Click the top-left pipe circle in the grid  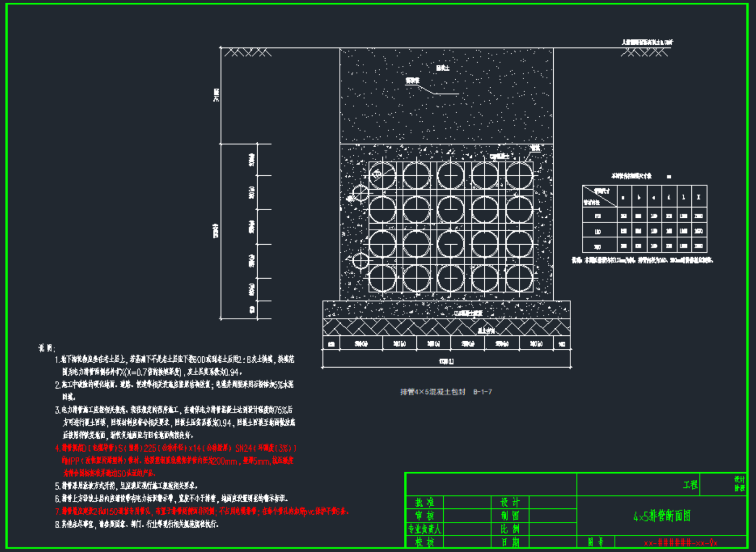pyautogui.click(x=383, y=176)
